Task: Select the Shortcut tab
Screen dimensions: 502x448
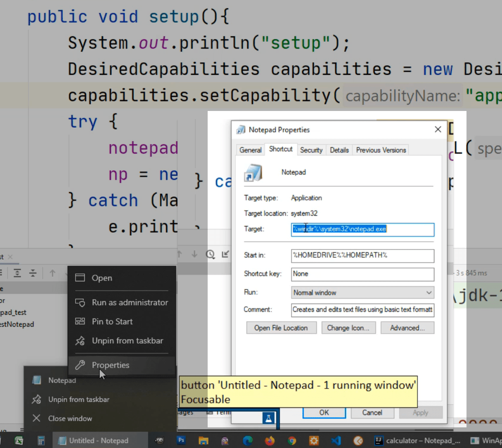Action: click(x=281, y=149)
